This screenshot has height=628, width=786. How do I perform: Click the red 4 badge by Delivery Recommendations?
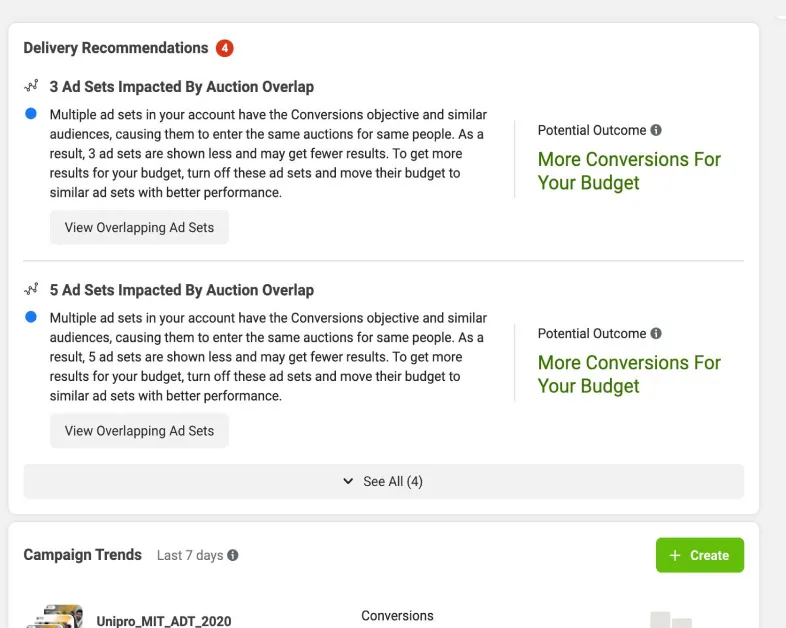[x=225, y=48]
